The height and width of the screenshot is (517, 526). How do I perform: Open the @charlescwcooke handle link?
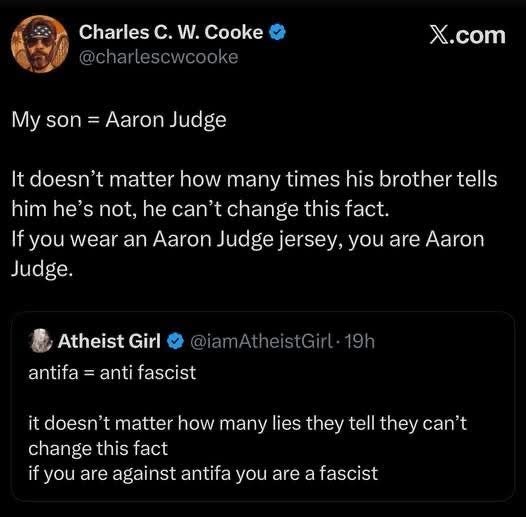[x=159, y=57]
